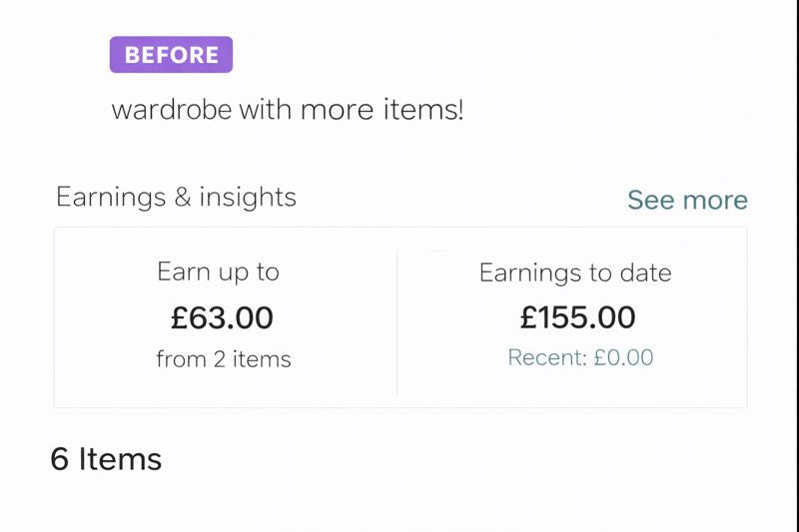Click the £0.00 recent earnings value
This screenshot has width=799, height=532.
pos(623,357)
